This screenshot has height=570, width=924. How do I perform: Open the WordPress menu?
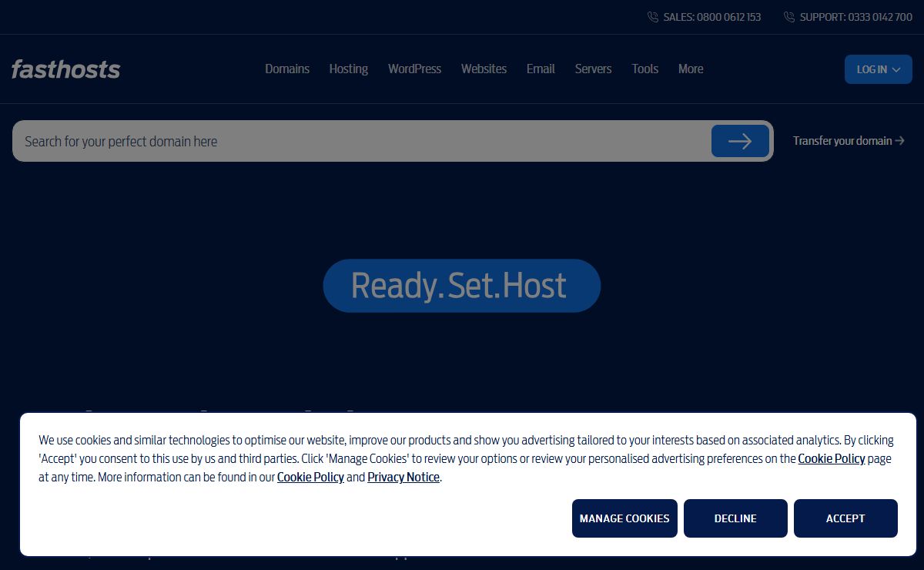tap(414, 69)
